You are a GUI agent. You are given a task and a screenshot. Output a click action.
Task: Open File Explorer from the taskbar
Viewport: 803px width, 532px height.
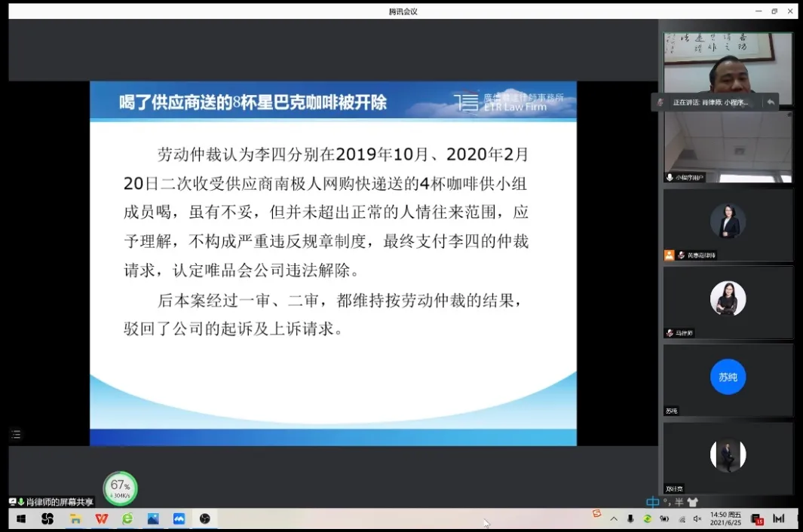[75, 518]
